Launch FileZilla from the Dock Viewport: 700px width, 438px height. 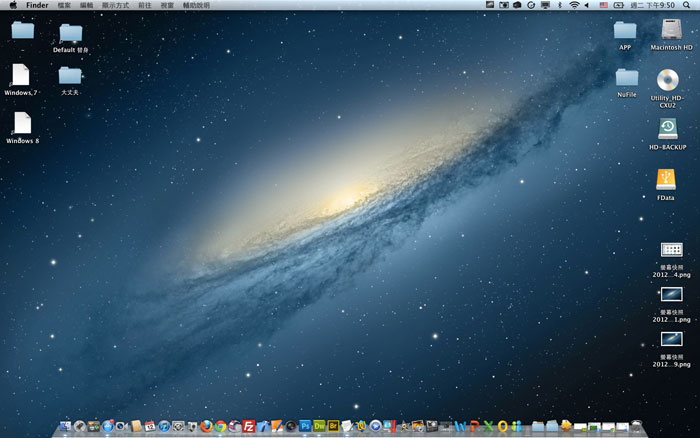point(249,426)
